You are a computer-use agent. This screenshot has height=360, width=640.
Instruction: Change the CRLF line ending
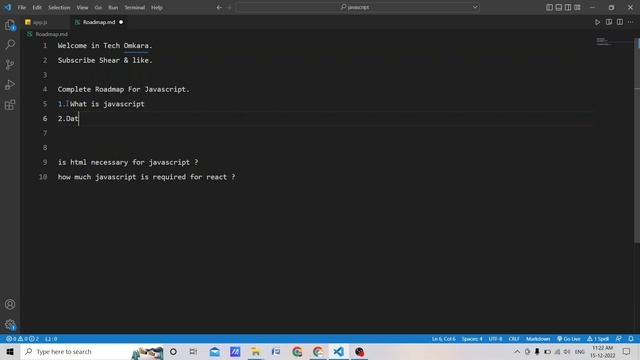click(x=514, y=339)
